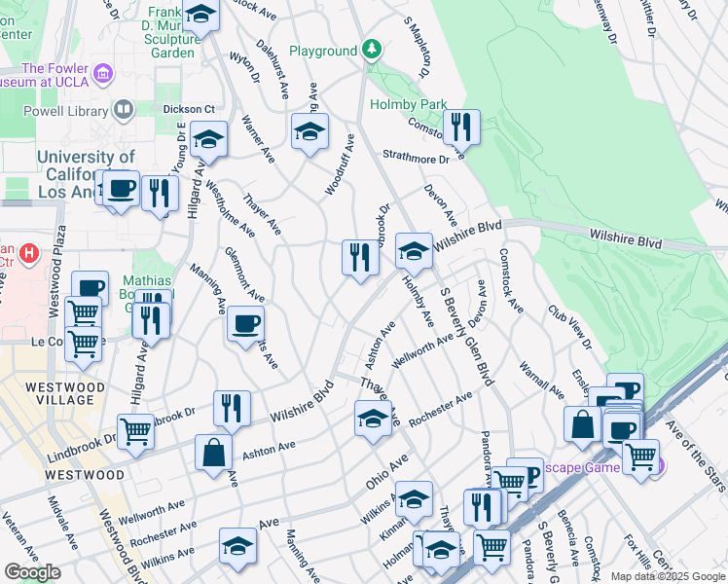The width and height of the screenshot is (728, 584).
Task: Open the restaurant marker left of Hilgard Ave
Action: pos(160,195)
